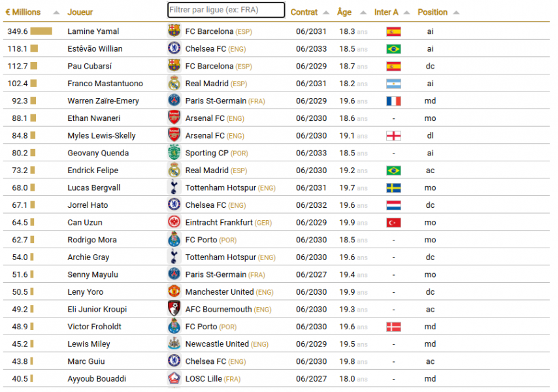Viewport: 558px width, 392px height.
Task: Click the Real Madrid crest beside Franco Mastantuono
Action: click(x=174, y=83)
